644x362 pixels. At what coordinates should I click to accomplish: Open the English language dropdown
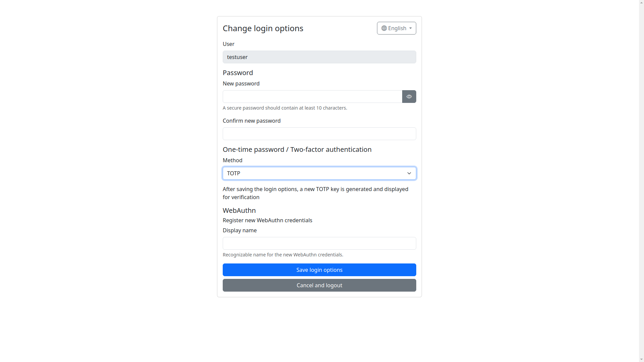point(396,28)
